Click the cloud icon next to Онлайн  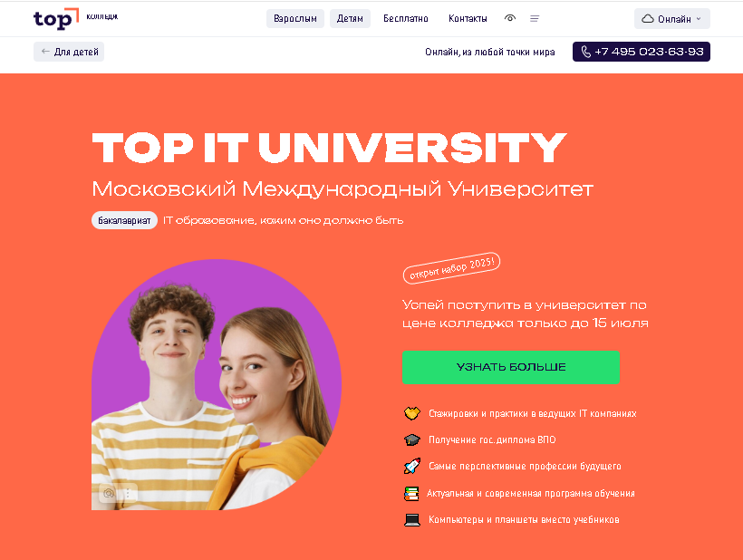(647, 19)
